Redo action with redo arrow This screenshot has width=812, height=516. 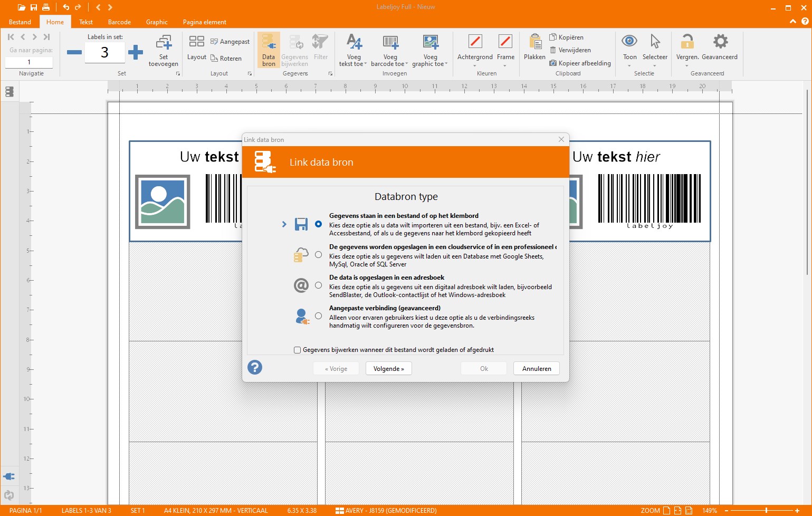pyautogui.click(x=78, y=7)
